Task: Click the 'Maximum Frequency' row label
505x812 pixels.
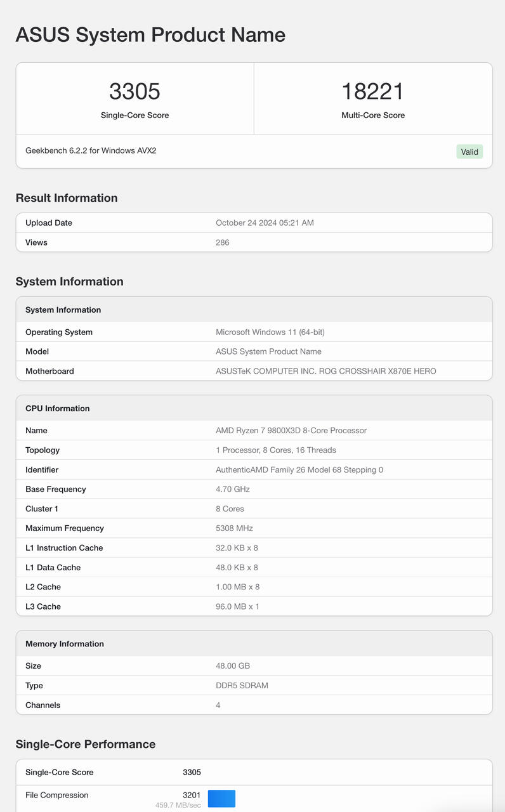Action: tap(65, 528)
